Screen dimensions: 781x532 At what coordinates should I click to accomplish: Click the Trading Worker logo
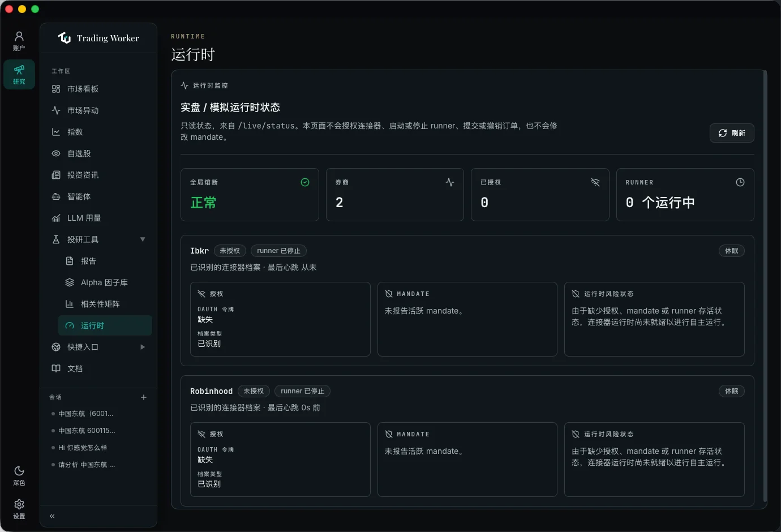(65, 38)
